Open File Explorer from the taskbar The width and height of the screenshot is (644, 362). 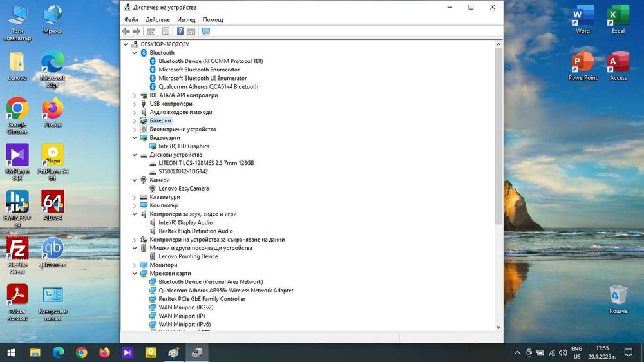coord(35,352)
